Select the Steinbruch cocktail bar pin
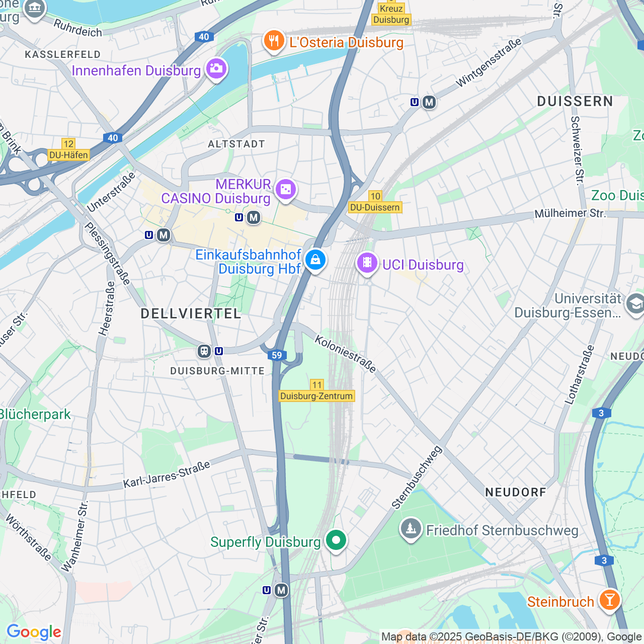 click(609, 601)
